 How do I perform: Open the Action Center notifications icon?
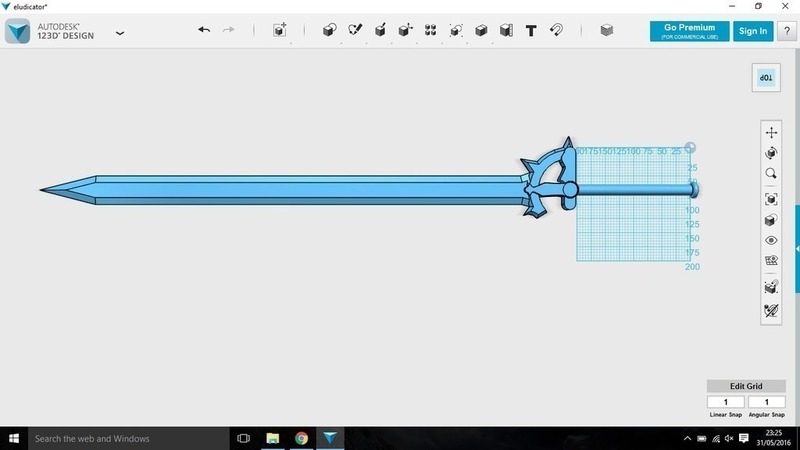tap(743, 439)
